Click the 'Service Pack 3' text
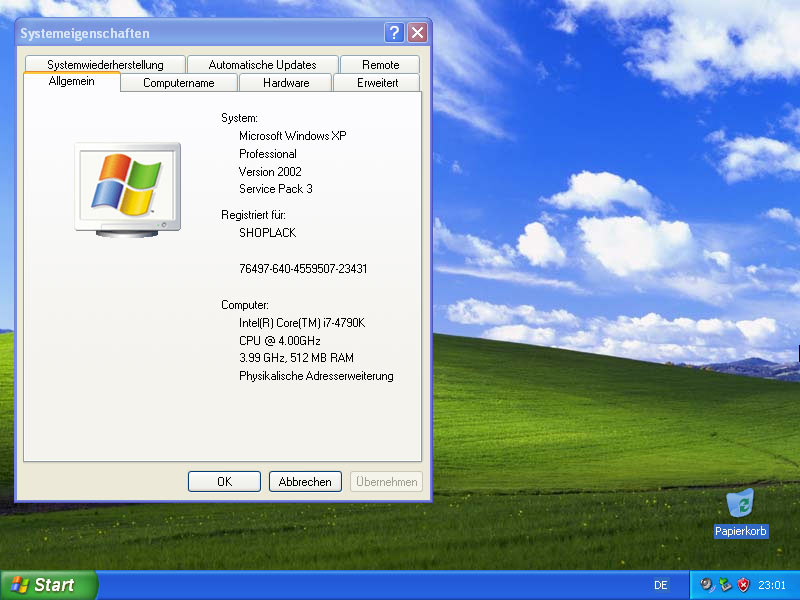 276,189
